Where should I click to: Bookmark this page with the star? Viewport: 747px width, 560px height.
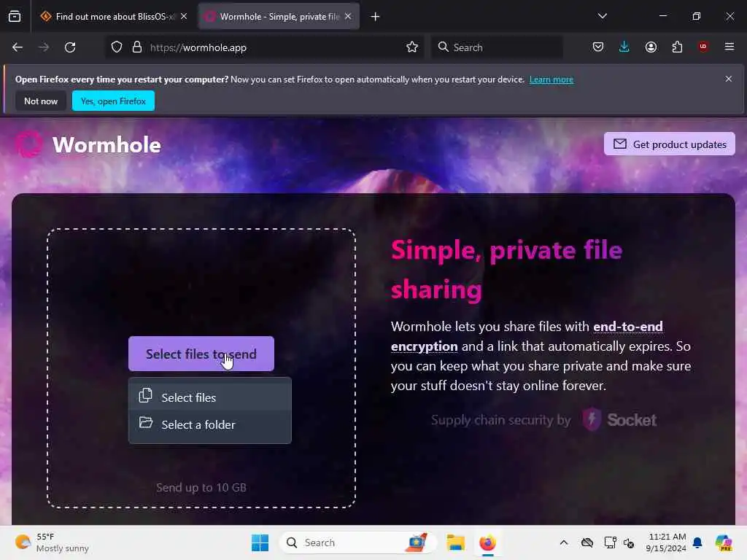(412, 47)
